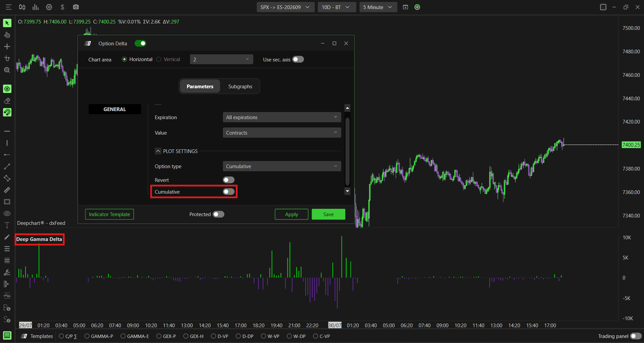Select the GAMMA-E template radio
644x343 pixels.
click(x=123, y=336)
